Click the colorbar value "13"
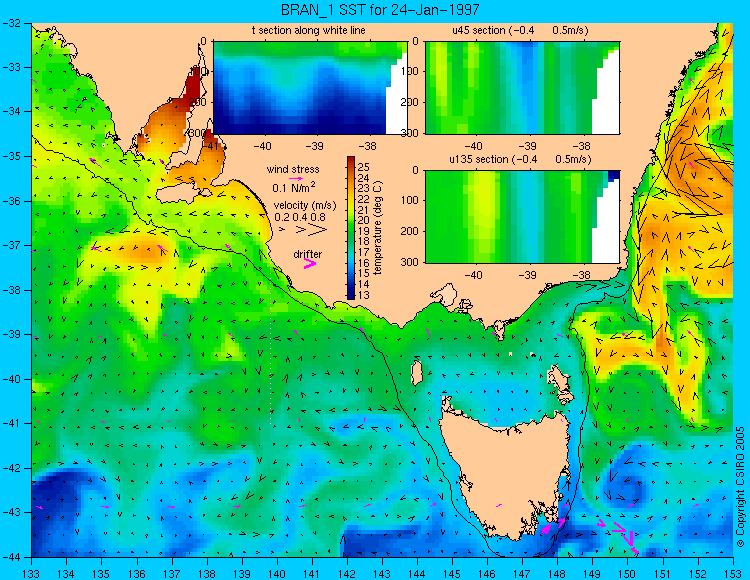 (x=364, y=295)
